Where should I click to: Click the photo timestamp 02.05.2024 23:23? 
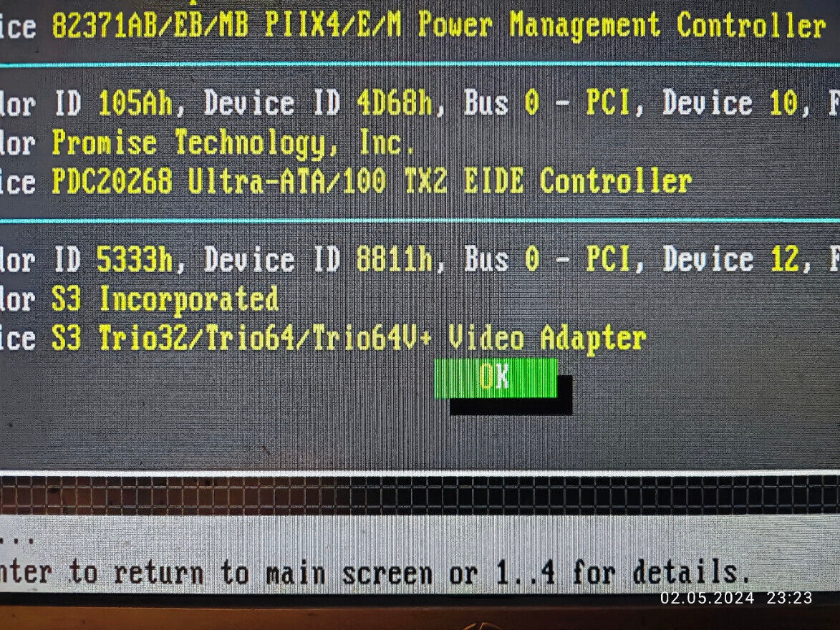736,598
